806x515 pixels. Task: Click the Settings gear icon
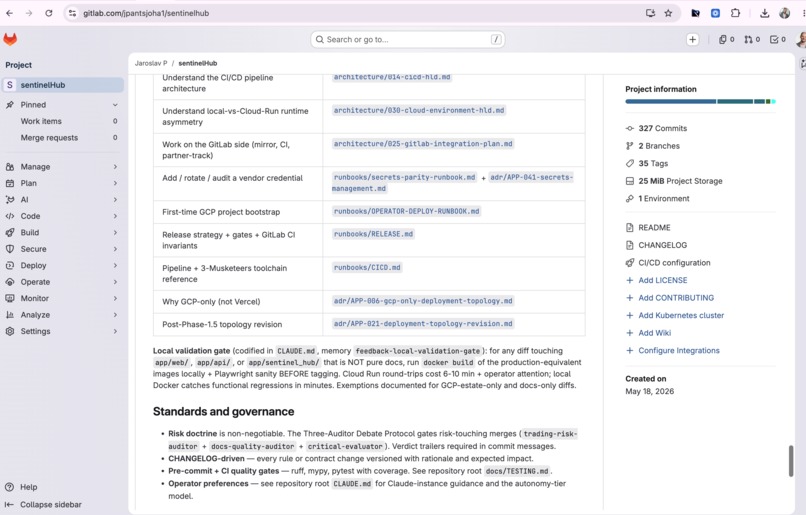coord(10,331)
